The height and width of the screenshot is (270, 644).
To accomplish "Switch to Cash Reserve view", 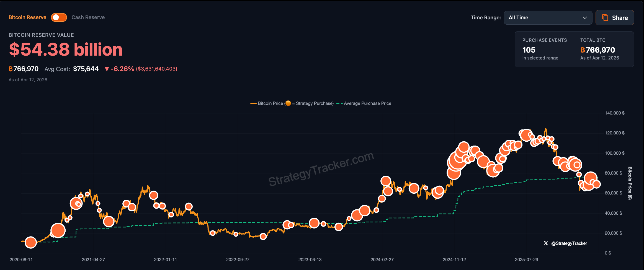I will [88, 17].
